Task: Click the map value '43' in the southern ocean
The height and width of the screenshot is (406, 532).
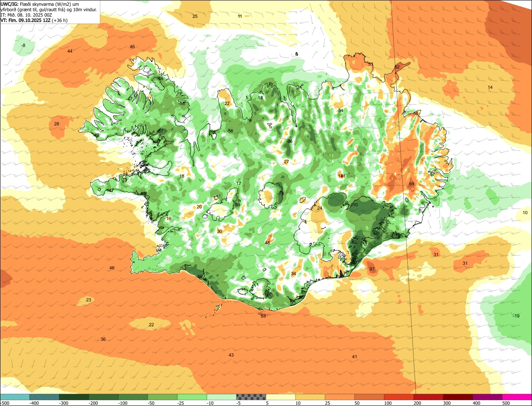Action: (231, 355)
